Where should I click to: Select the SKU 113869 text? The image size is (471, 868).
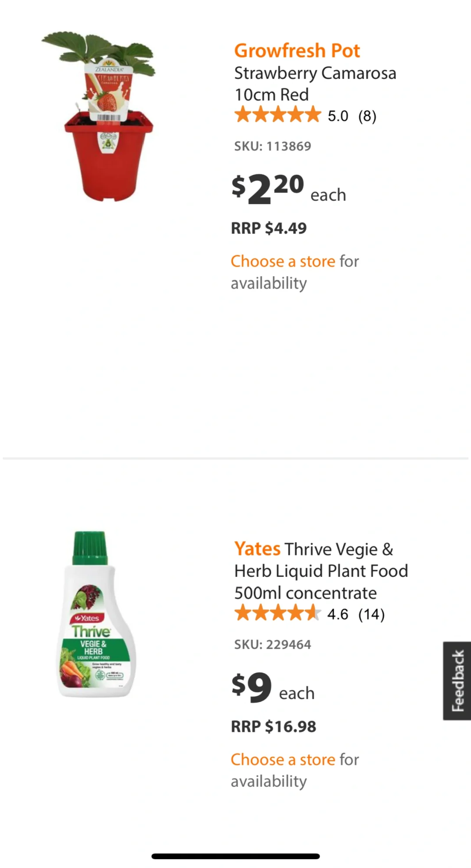point(273,146)
